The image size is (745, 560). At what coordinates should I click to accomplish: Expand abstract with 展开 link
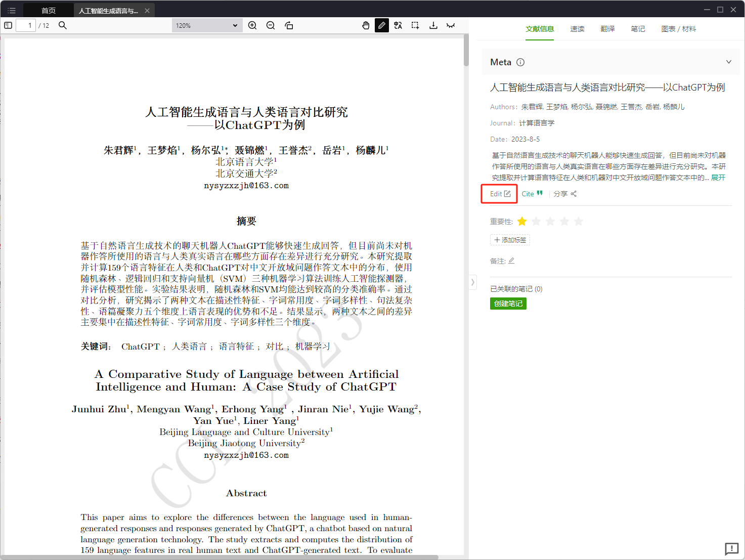[718, 178]
